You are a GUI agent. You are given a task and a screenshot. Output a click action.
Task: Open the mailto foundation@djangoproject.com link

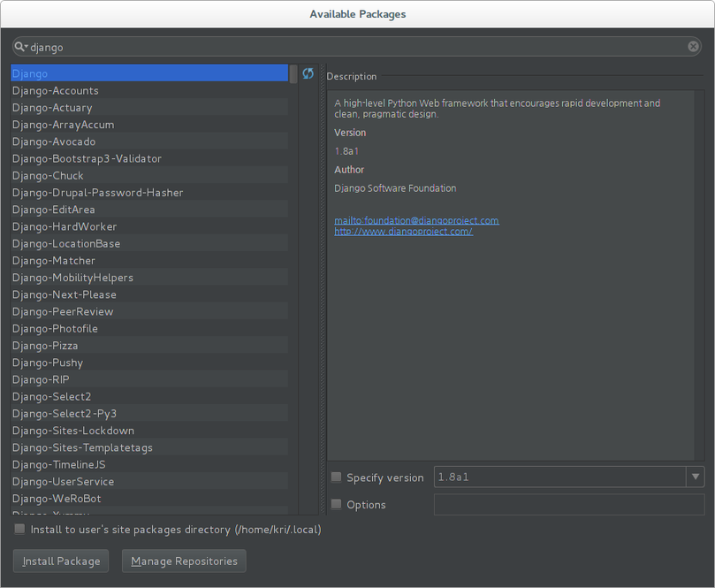coord(416,221)
